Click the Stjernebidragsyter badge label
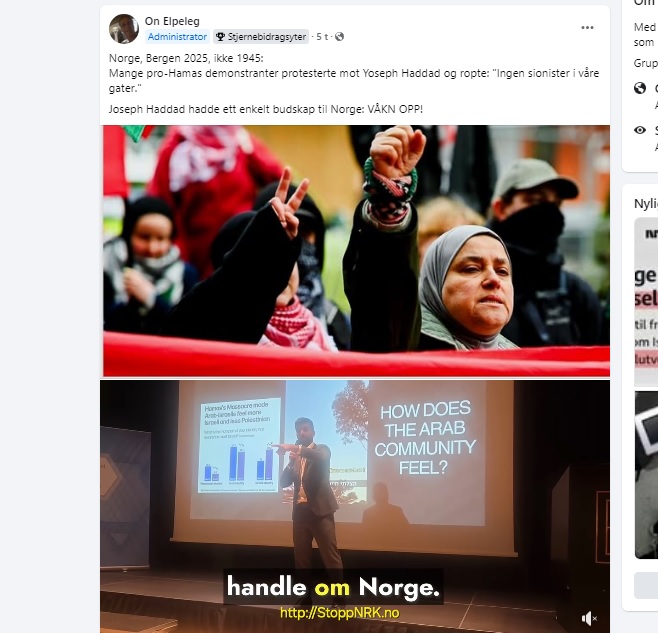 click(x=266, y=37)
